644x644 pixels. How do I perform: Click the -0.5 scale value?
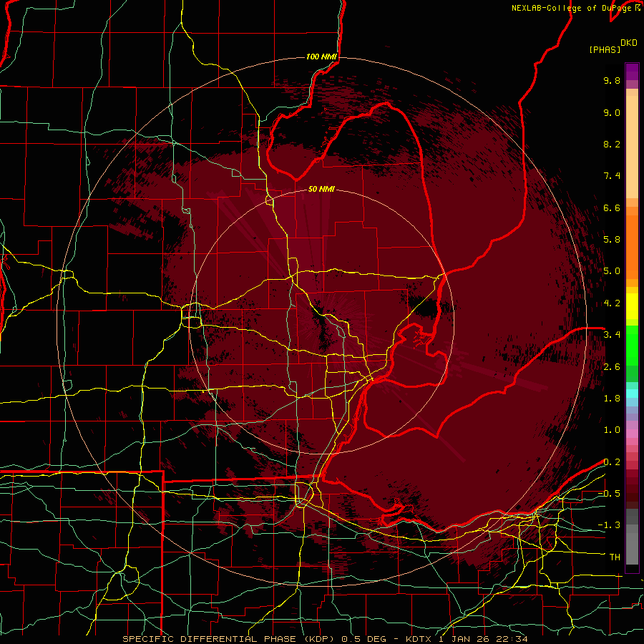point(609,494)
